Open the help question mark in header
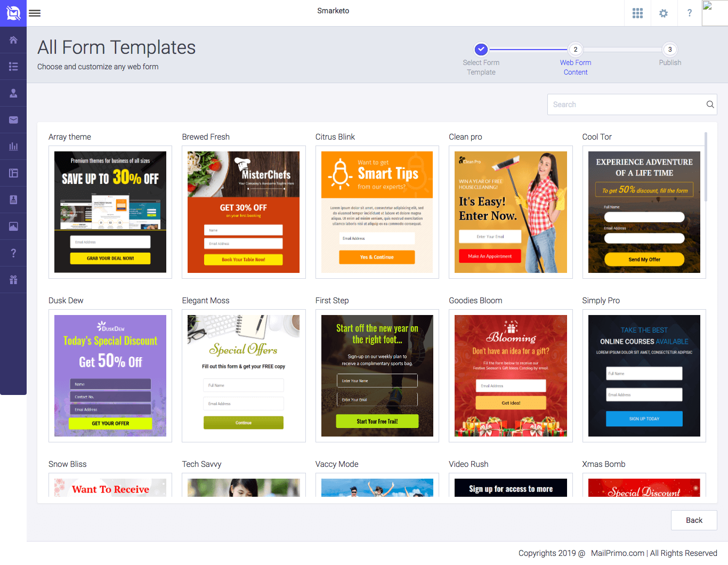The image size is (728, 565). [690, 13]
